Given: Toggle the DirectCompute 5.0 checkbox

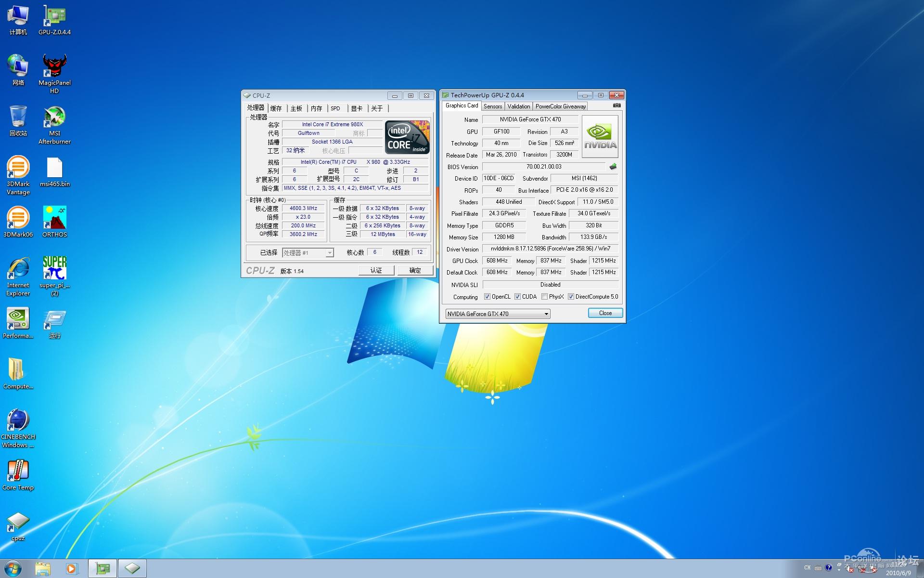Looking at the screenshot, I should [571, 297].
